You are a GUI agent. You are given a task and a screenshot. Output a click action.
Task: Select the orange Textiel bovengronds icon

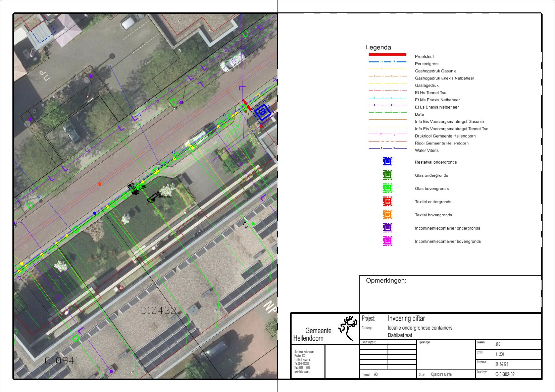point(388,215)
